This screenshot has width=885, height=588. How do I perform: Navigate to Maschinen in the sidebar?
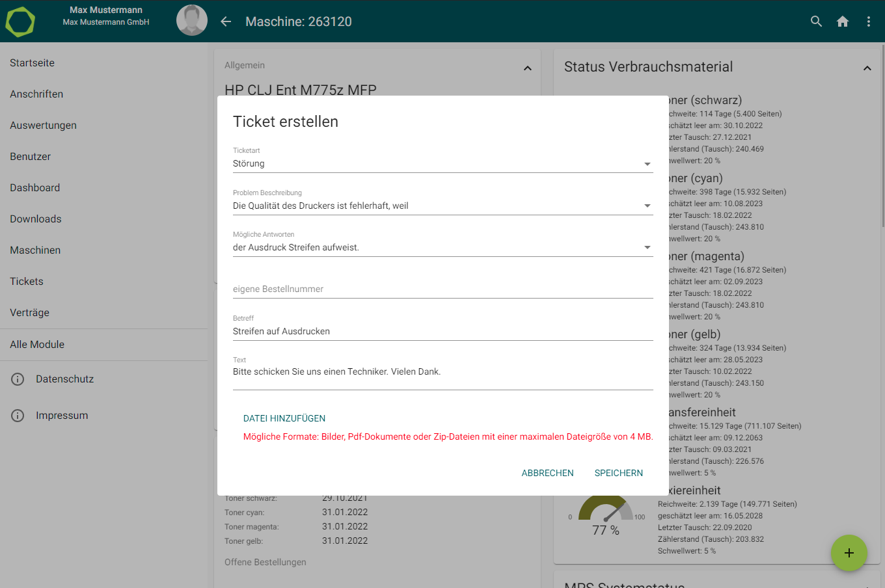tap(35, 250)
